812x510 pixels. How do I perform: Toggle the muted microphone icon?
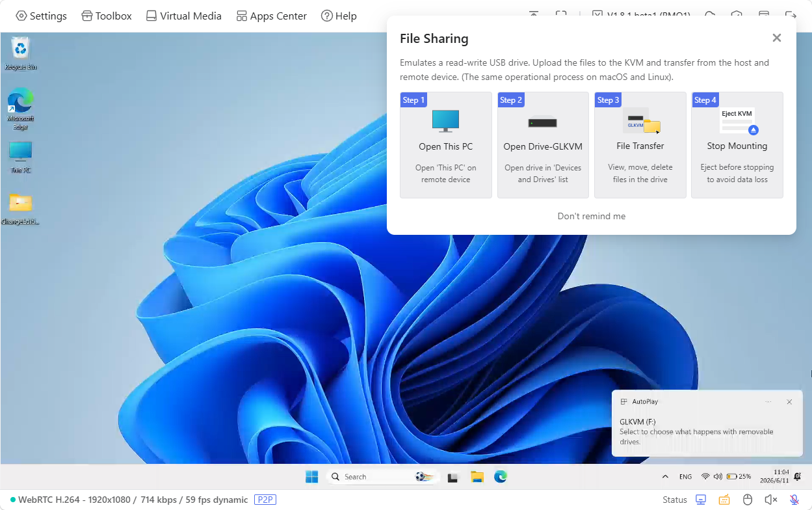[x=794, y=500]
